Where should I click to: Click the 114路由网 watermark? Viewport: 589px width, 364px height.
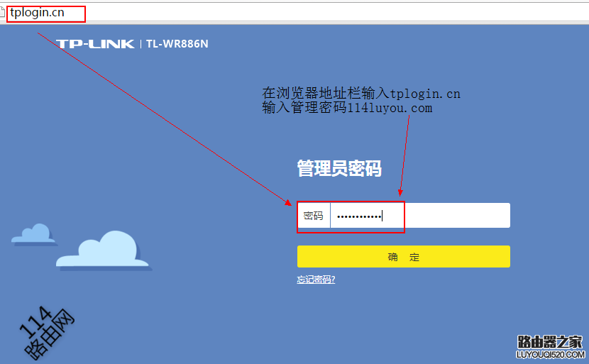click(44, 333)
